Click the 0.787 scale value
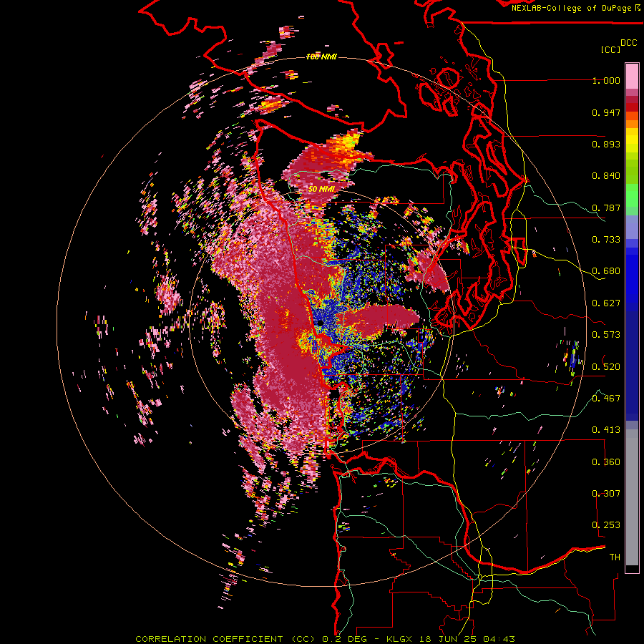This screenshot has width=644, height=644. tap(606, 208)
